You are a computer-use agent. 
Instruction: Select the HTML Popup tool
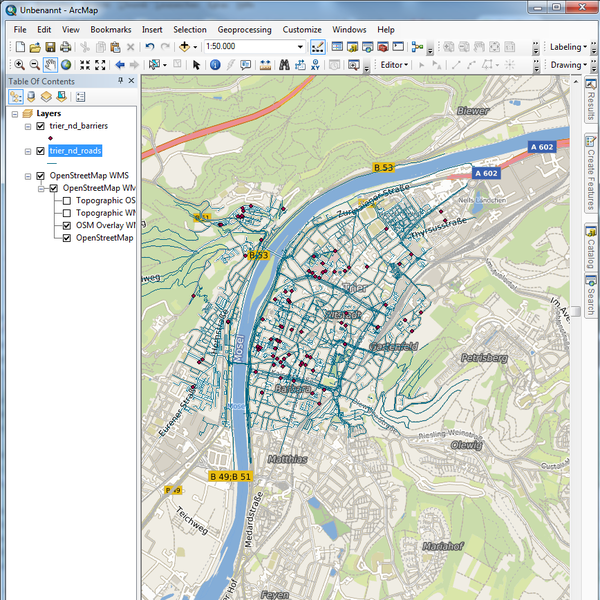click(245, 65)
